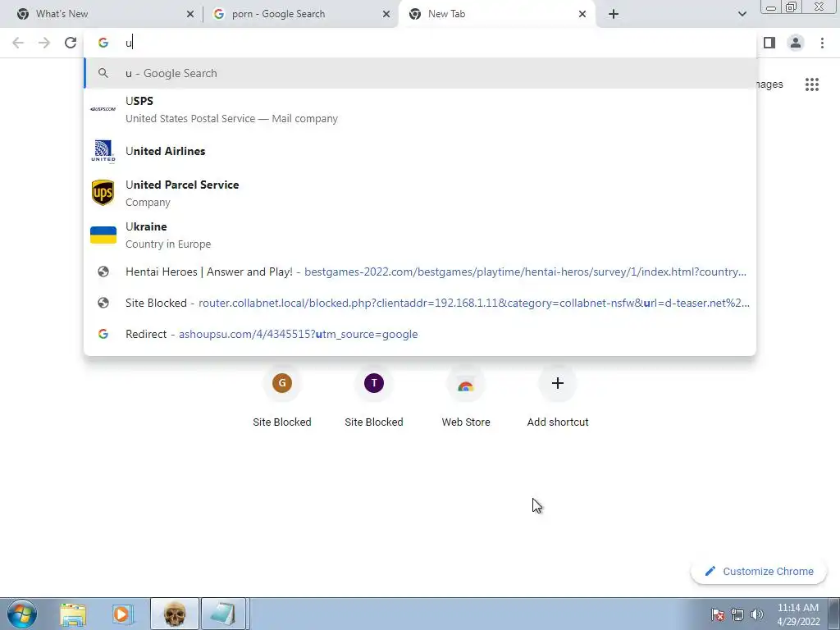Click the taskbar clock showing 11:14 AM
Screen dimensions: 840x630
click(x=798, y=614)
